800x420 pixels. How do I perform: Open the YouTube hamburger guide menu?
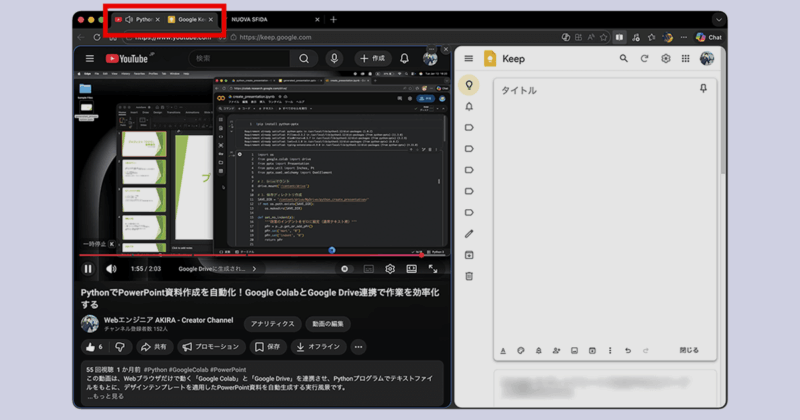coord(90,59)
